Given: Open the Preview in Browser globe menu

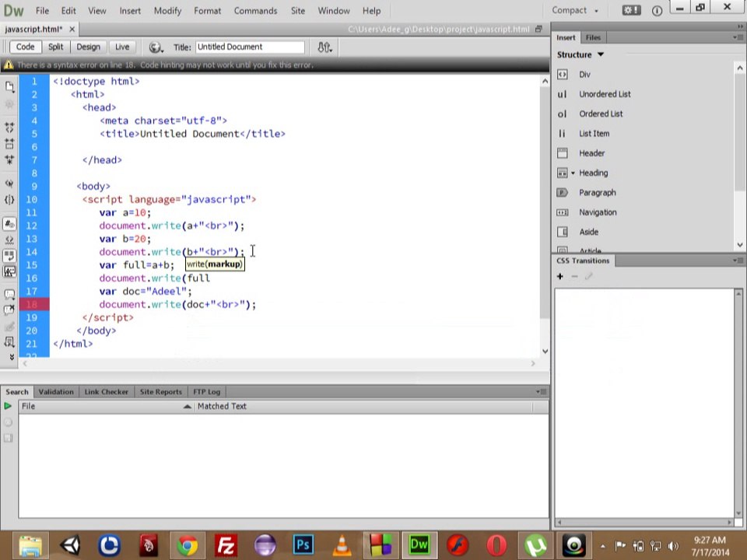Looking at the screenshot, I should click(x=156, y=47).
